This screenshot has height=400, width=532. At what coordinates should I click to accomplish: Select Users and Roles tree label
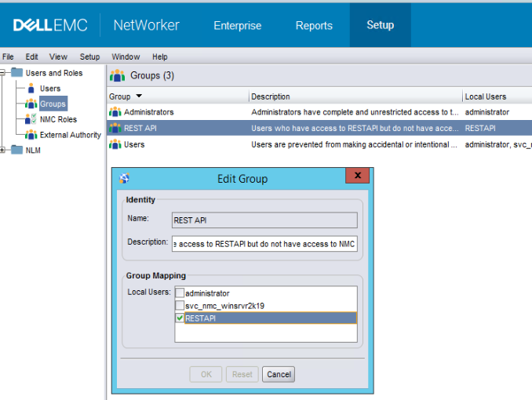54,73
